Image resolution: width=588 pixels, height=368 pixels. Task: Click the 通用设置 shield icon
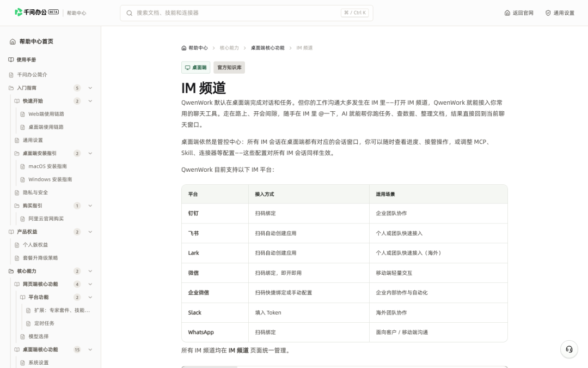(548, 13)
